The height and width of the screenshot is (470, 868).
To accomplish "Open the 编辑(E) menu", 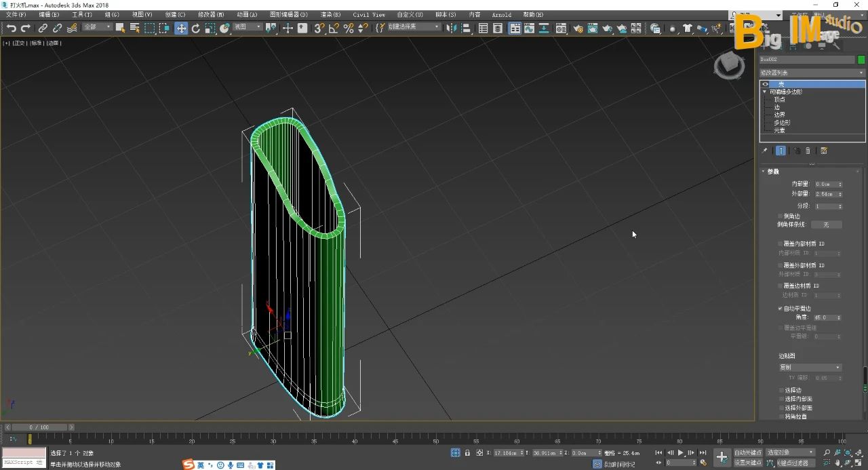I will 49,14.
